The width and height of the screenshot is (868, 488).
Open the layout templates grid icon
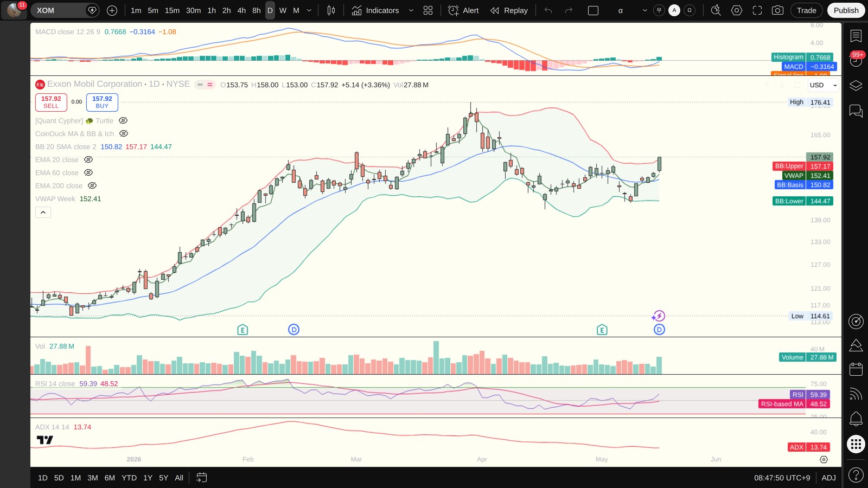(428, 10)
